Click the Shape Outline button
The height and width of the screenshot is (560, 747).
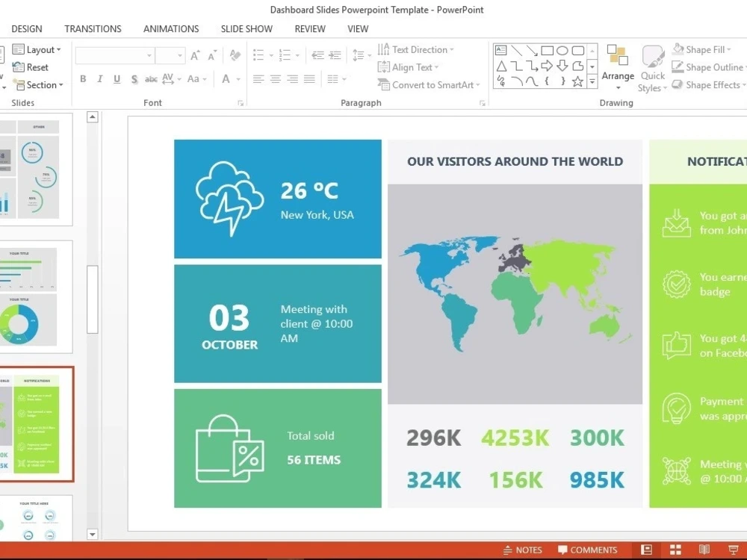click(x=709, y=67)
